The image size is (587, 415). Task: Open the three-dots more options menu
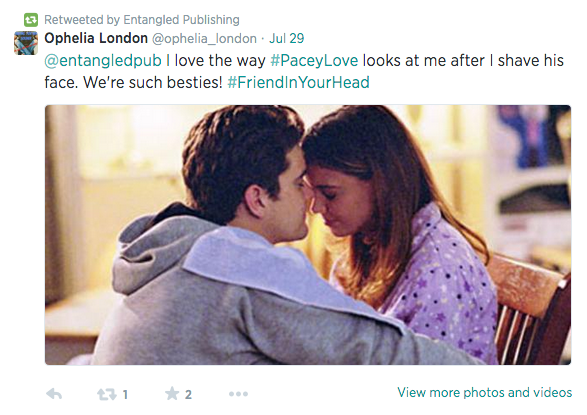coord(238,394)
